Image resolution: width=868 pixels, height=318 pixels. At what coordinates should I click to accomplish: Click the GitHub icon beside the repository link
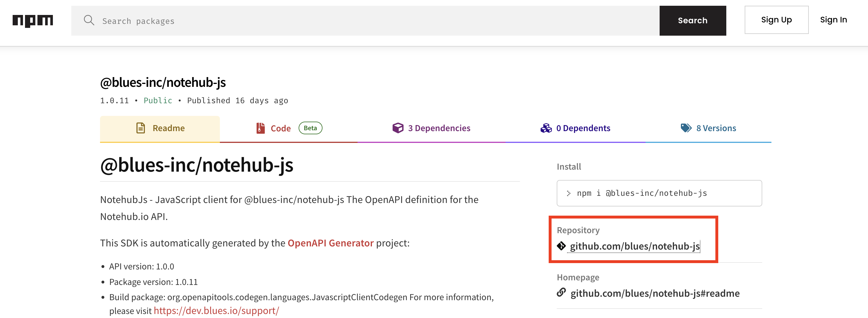tap(561, 246)
